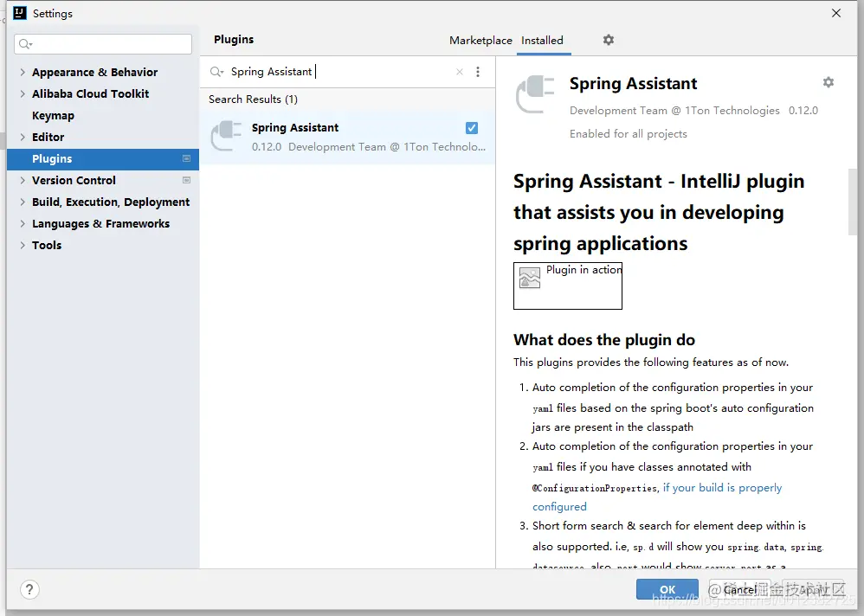Click 'Enabled for all projects' text

coord(629,134)
